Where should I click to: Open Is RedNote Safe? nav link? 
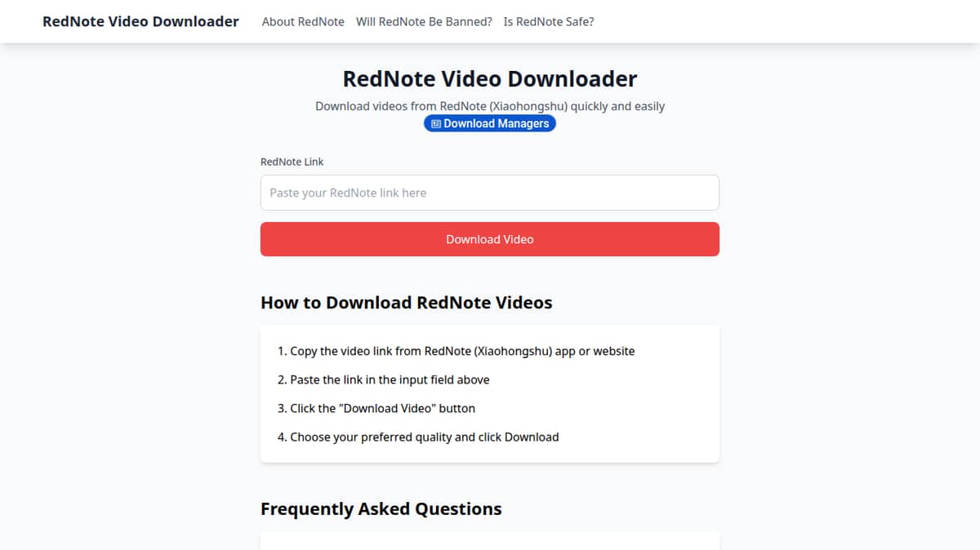(549, 22)
